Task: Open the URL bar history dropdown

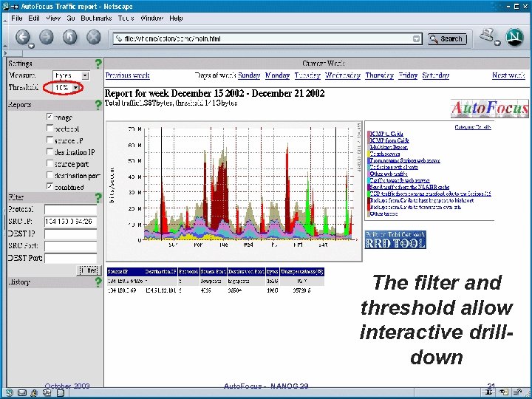Action: (416, 39)
